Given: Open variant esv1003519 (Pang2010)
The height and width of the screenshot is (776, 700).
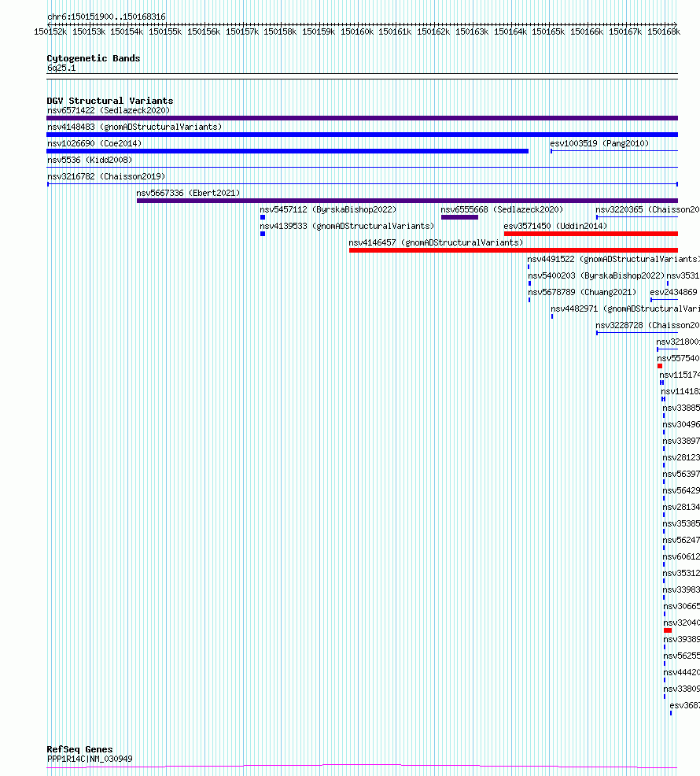Looking at the screenshot, I should click(599, 143).
